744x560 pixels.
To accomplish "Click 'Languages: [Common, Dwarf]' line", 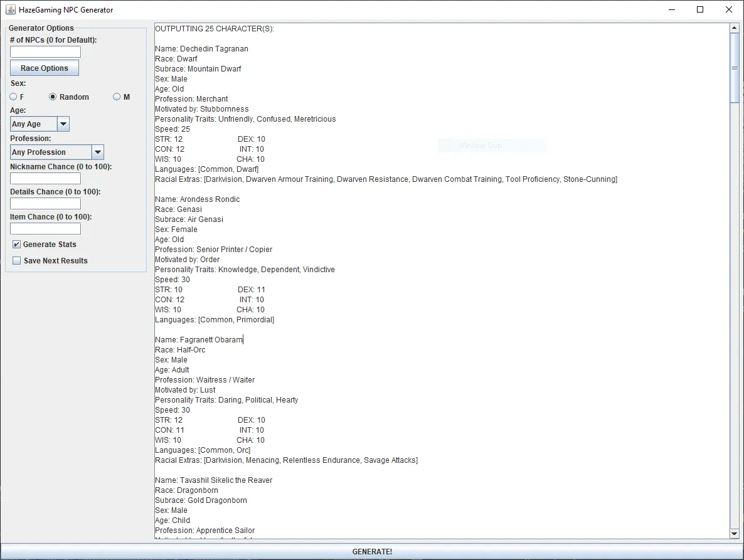I will point(207,169).
